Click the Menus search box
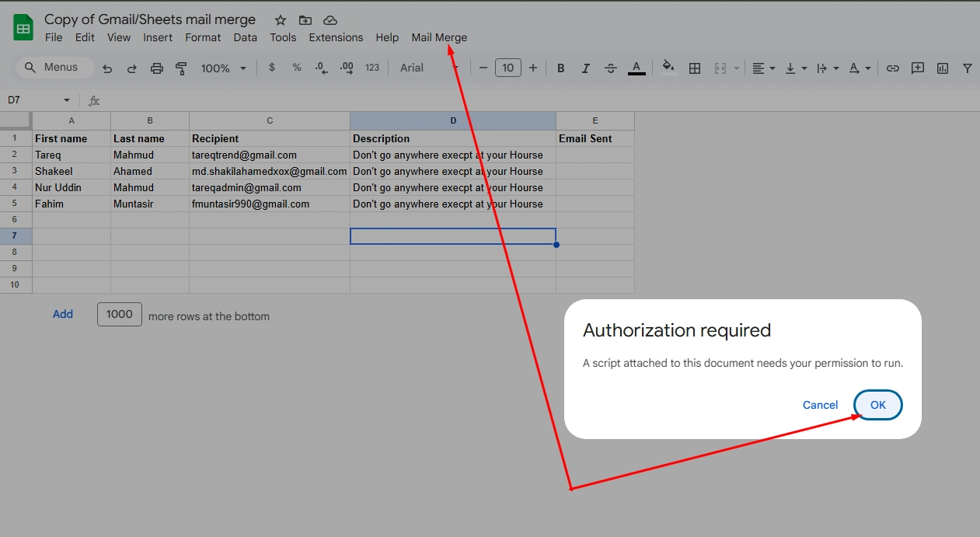This screenshot has height=537, width=980. [55, 68]
